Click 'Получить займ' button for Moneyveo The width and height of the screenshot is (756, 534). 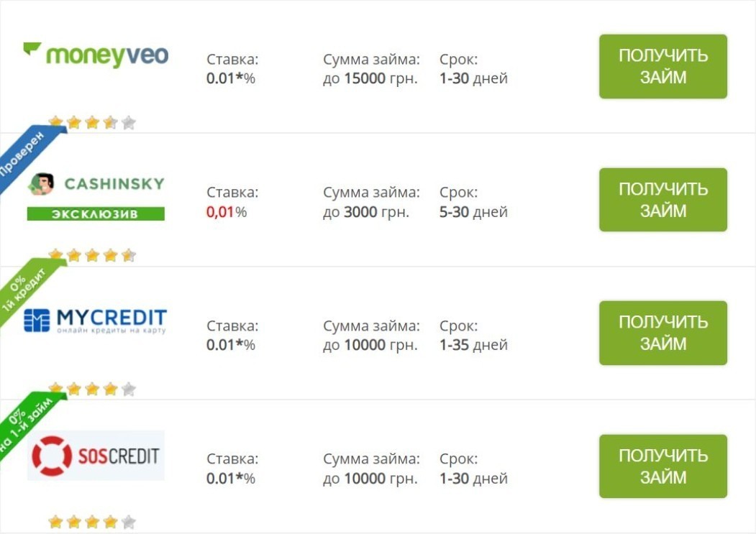[663, 67]
